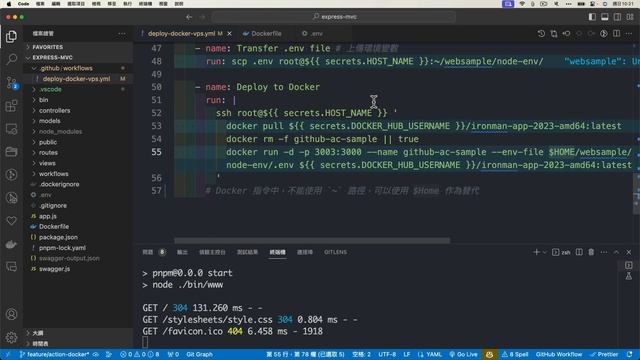This screenshot has width=640, height=360.
Task: Toggle secondary side bar layout icon
Action: point(618,17)
